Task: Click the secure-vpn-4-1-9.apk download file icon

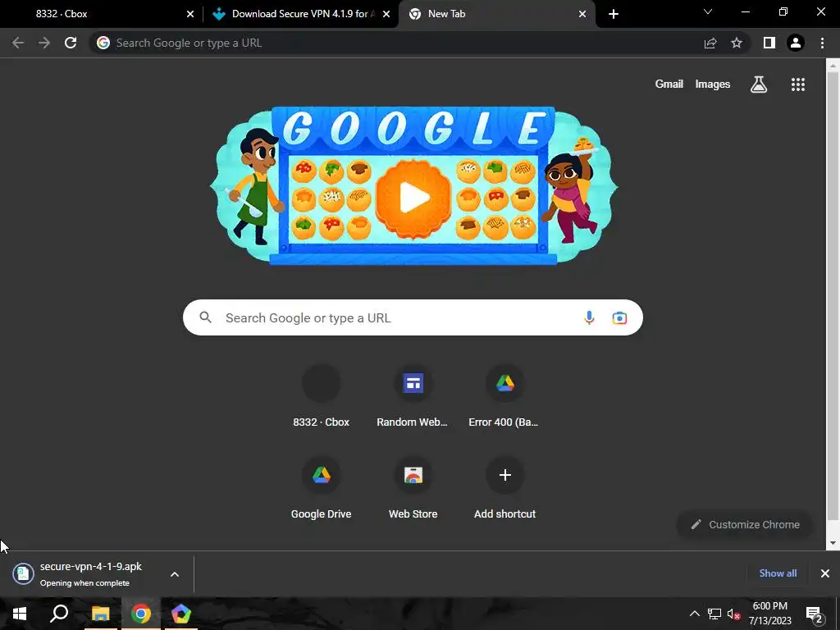Action: (23, 573)
